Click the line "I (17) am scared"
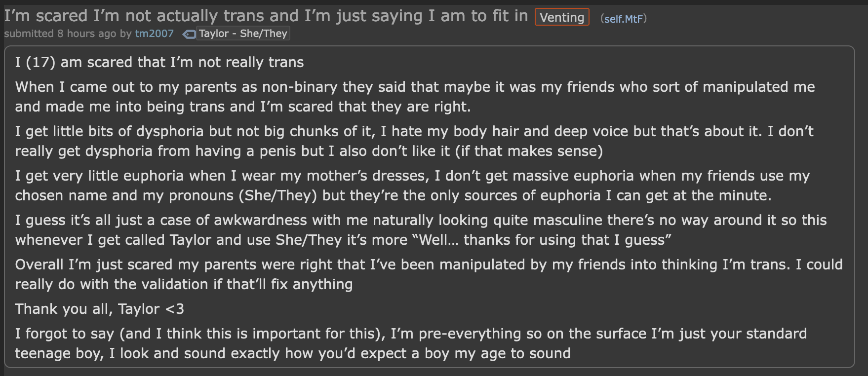Viewport: 868px width, 376px height. coord(159,62)
